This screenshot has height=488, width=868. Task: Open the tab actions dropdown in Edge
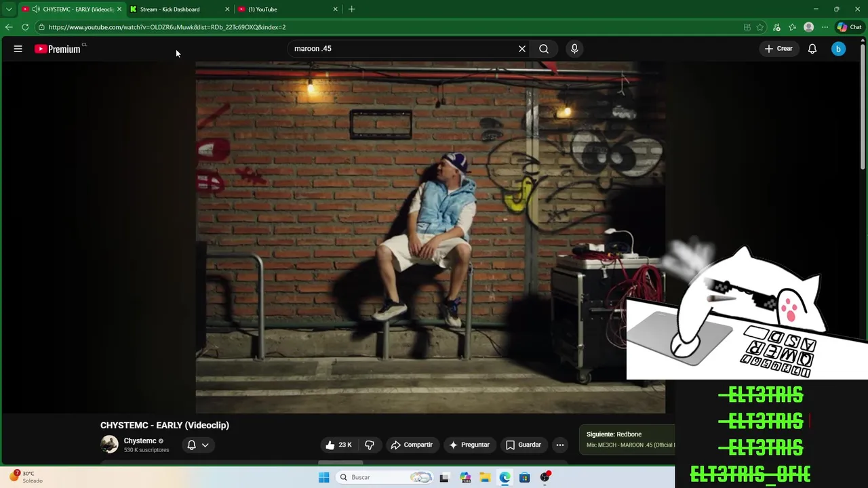tap(9, 9)
